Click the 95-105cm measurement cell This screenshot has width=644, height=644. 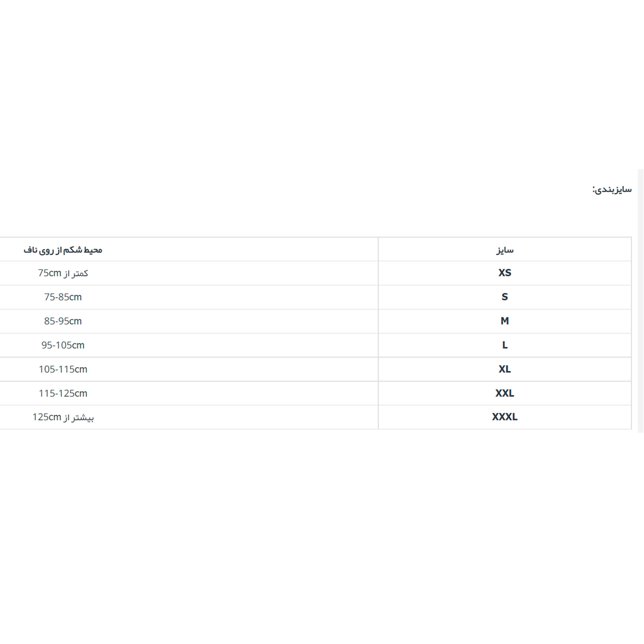pyautogui.click(x=63, y=345)
